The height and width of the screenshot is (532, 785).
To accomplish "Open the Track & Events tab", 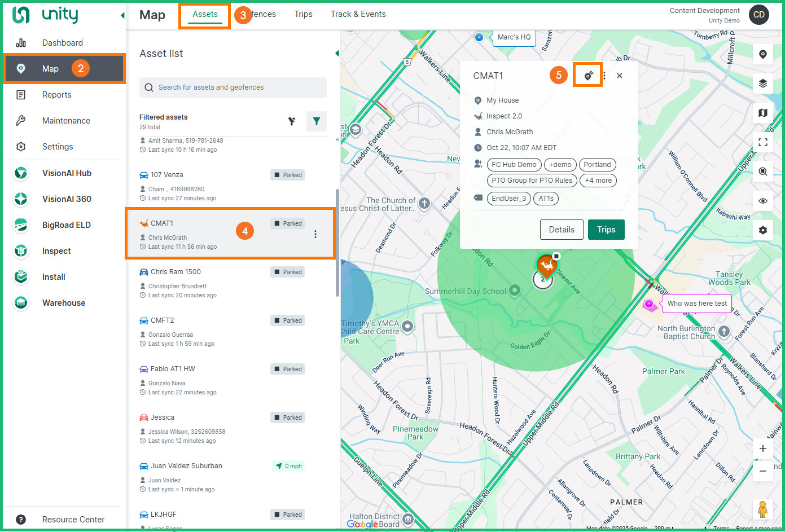I will (358, 14).
